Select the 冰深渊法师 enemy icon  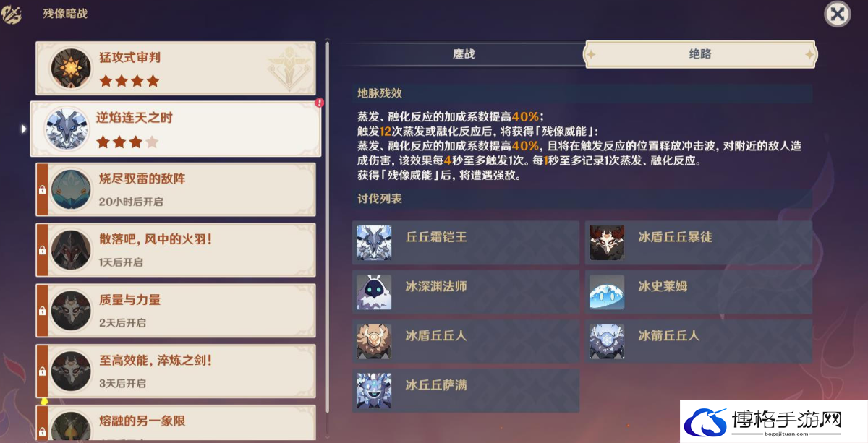click(x=374, y=292)
